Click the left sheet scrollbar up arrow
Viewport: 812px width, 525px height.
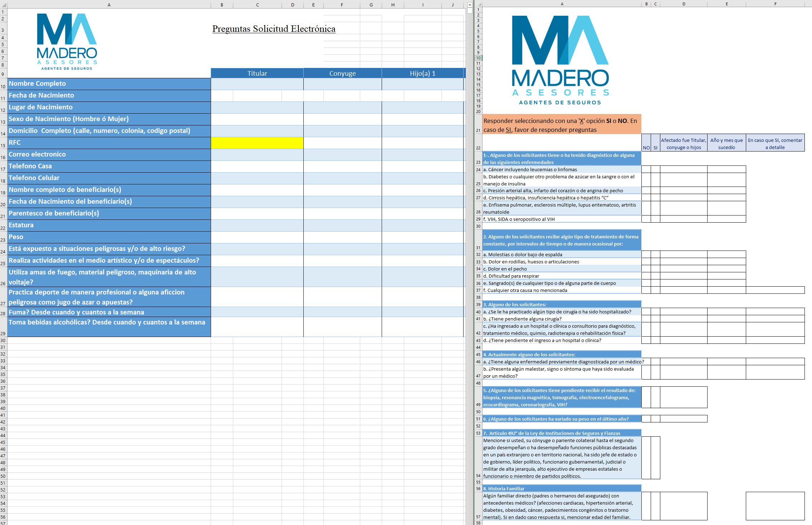(x=470, y=5)
